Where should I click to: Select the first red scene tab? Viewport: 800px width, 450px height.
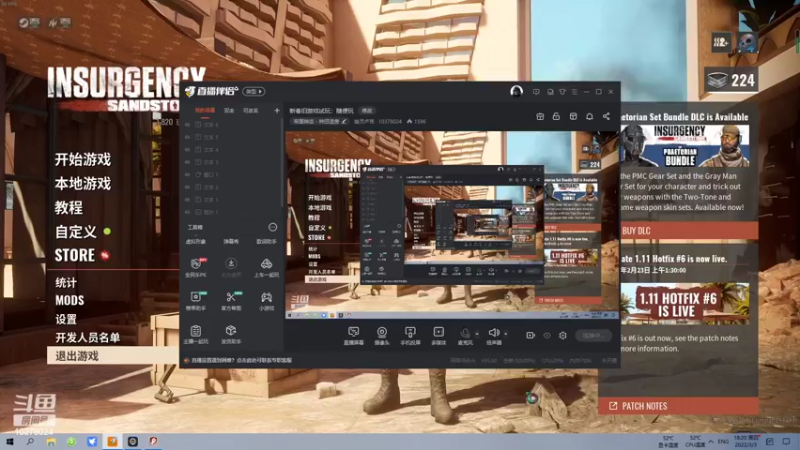tap(205, 110)
